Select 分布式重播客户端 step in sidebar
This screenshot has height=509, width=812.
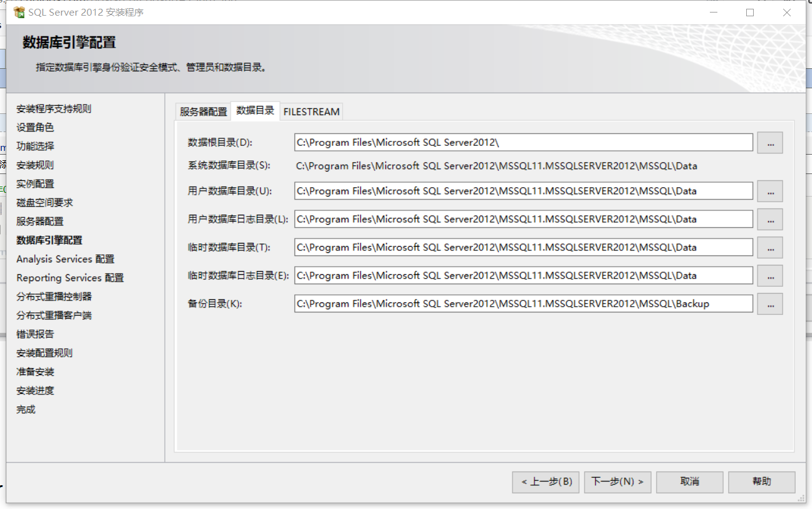(54, 316)
